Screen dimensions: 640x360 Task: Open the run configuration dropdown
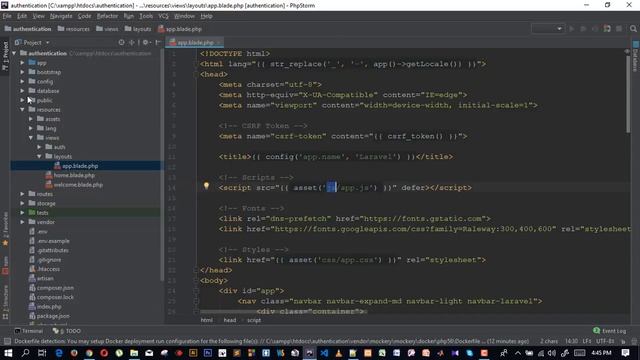pyautogui.click(x=548, y=29)
